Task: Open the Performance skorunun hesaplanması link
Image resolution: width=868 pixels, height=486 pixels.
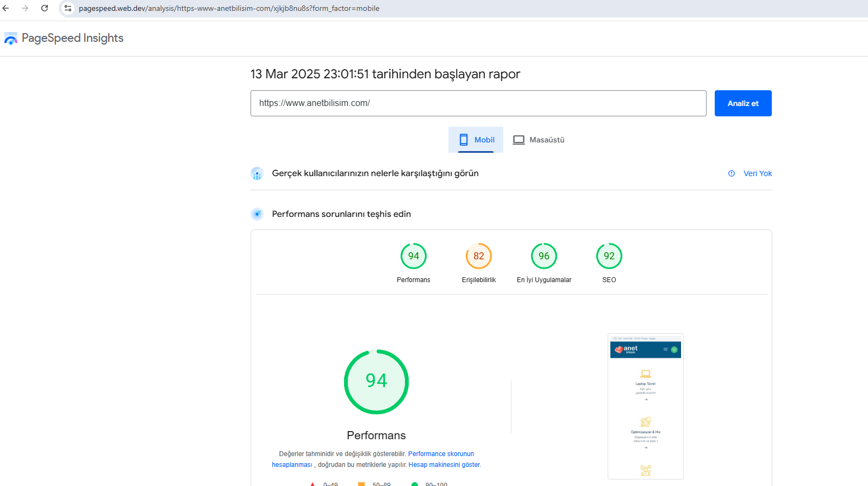Action: coord(441,454)
